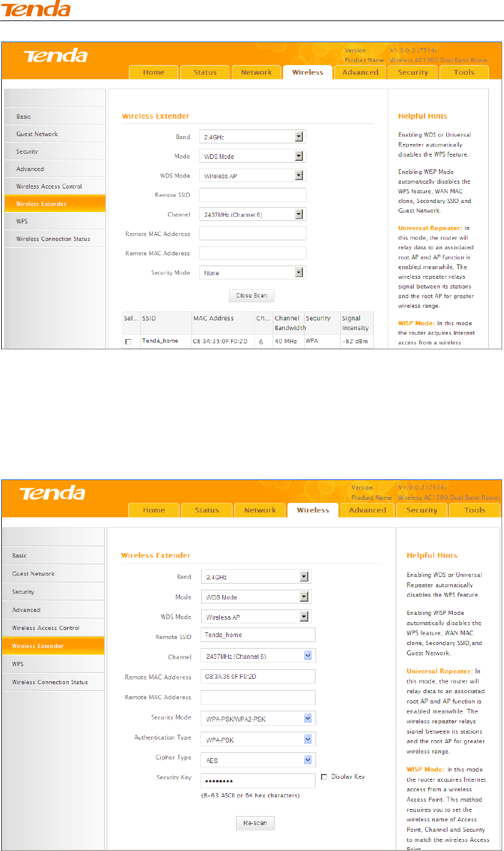
Task: Expand the Authentication Type dropdown
Action: coord(258,739)
